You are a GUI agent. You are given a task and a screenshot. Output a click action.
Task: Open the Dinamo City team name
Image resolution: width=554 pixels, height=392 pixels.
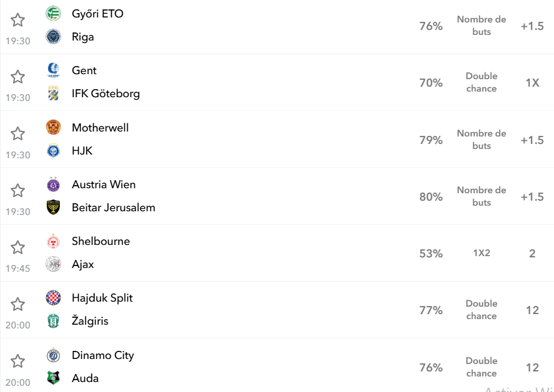pyautogui.click(x=103, y=355)
